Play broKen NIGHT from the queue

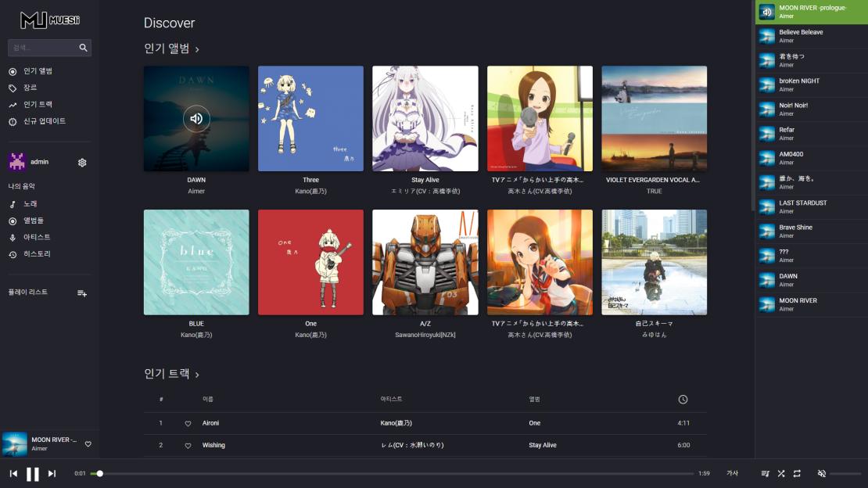(x=812, y=84)
